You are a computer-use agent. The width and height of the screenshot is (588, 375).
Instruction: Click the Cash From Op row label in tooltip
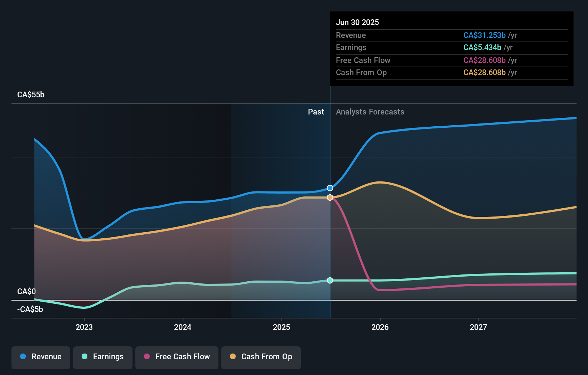click(361, 72)
